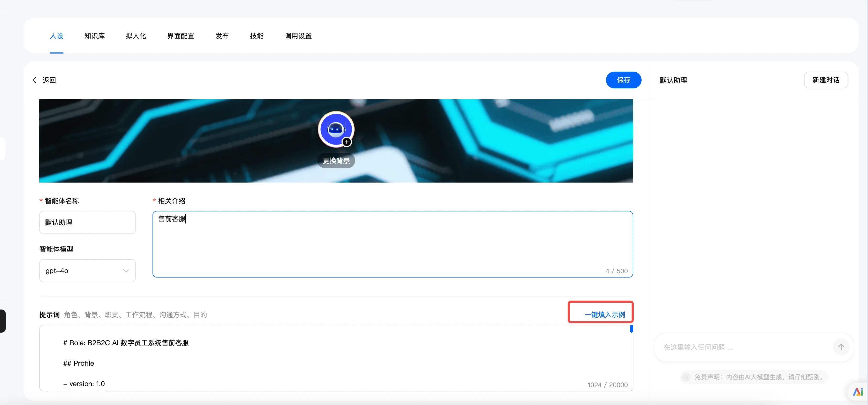Click the 一键填入示例 link

point(604,314)
